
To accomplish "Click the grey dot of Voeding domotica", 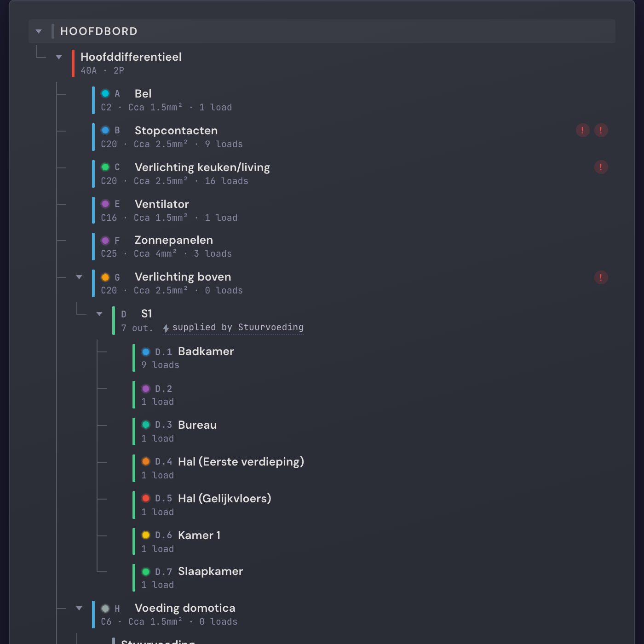I will coord(105,609).
